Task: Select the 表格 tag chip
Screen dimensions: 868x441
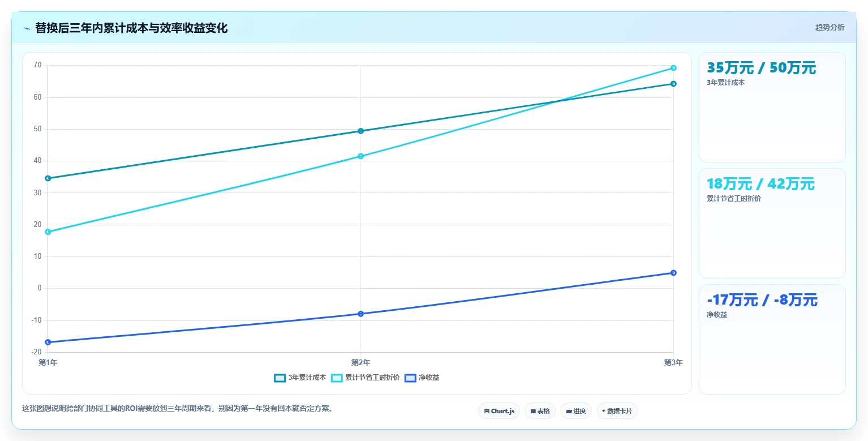Action: (x=540, y=411)
